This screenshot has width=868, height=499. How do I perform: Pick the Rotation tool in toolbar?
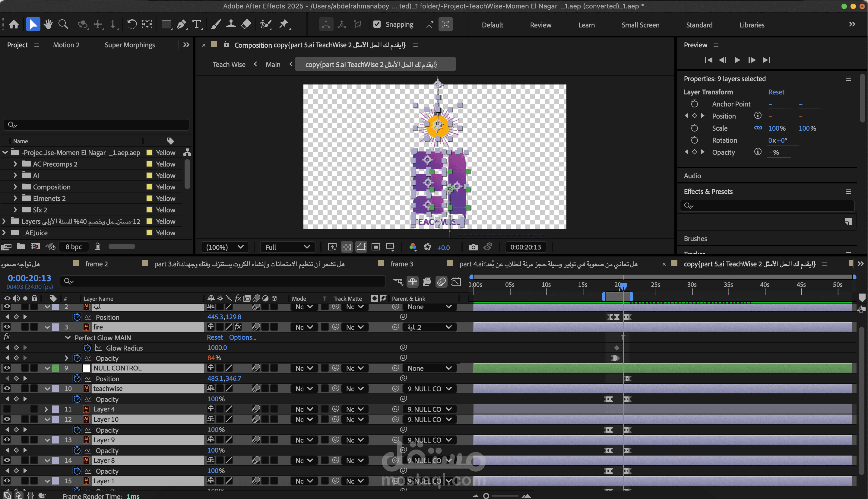[132, 24]
